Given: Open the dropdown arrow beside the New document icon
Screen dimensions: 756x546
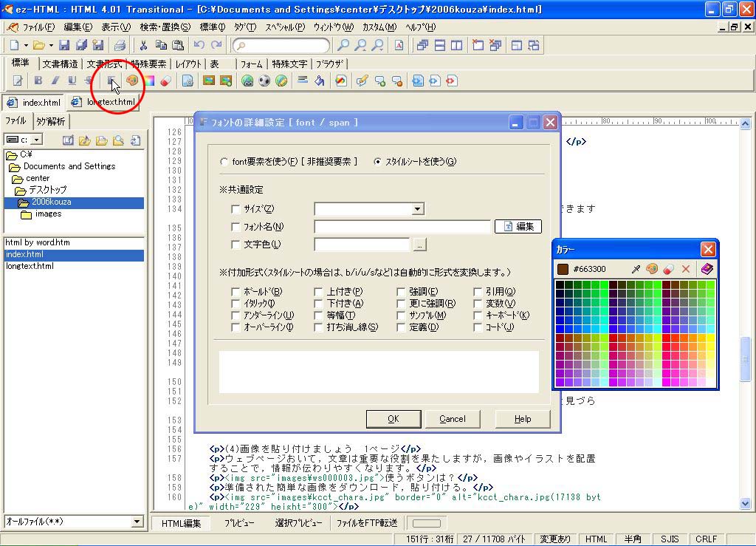Looking at the screenshot, I should coord(26,45).
